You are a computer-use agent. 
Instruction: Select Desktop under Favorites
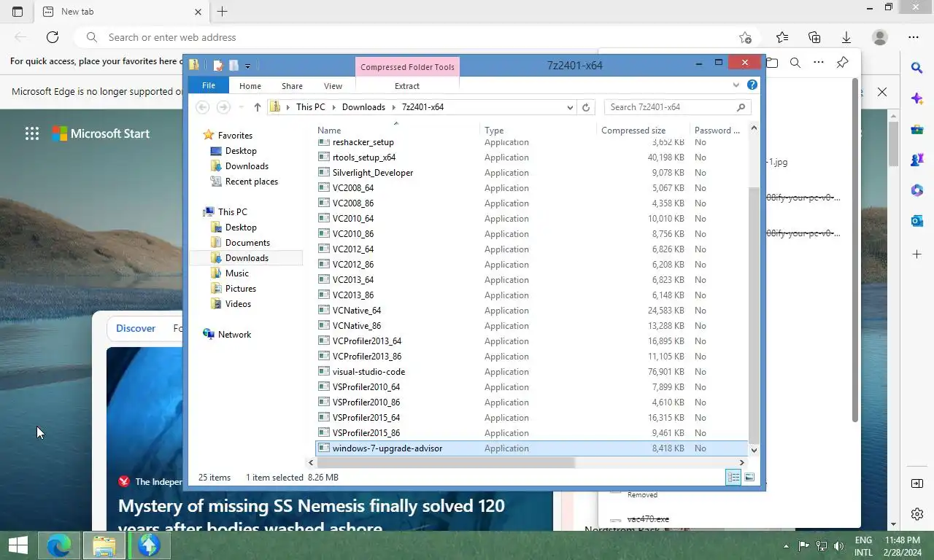click(x=241, y=151)
